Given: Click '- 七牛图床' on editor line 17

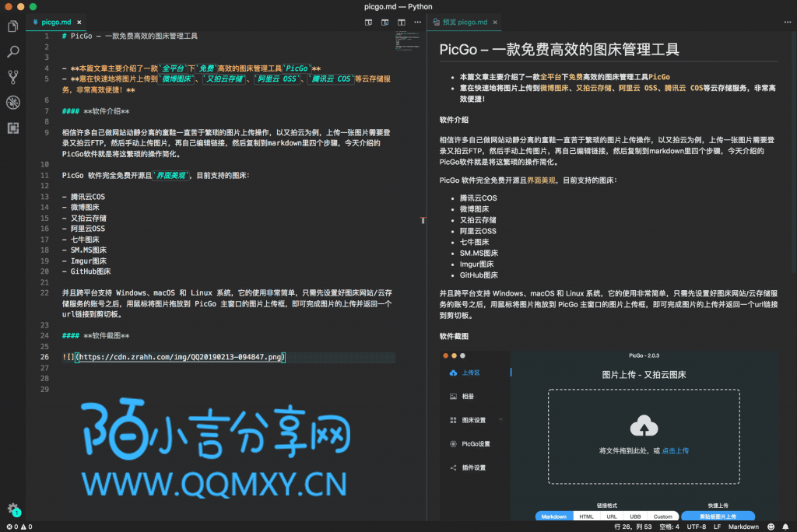Looking at the screenshot, I should 80,240.
